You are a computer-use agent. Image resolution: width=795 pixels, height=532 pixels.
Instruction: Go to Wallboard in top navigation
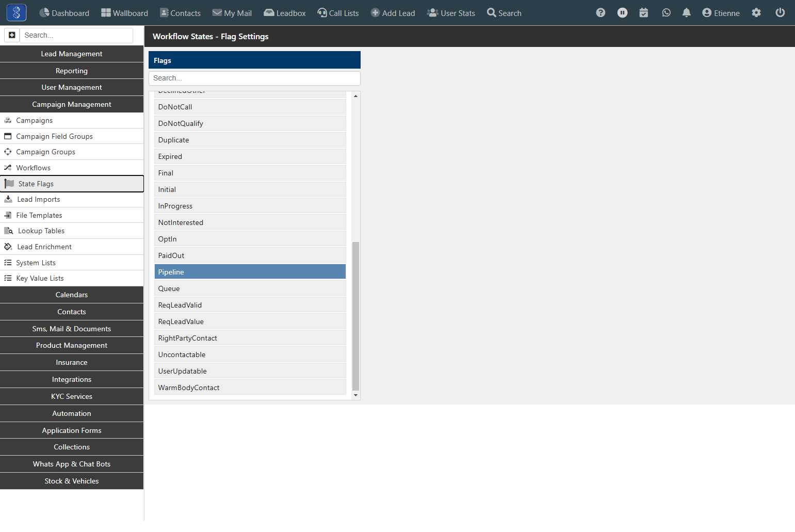[124, 13]
